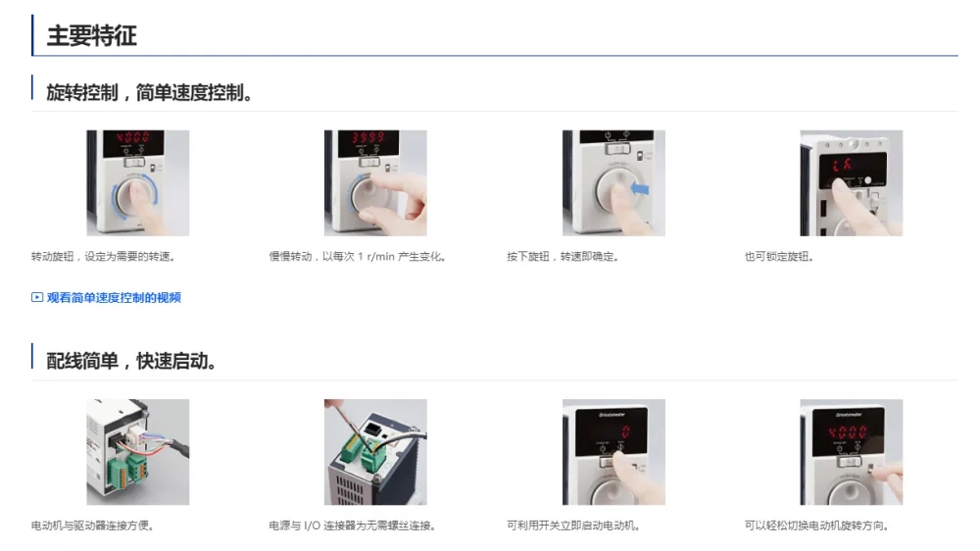This screenshot has height=551, width=980.
Task: Click the caption 电源与 I/O 连接器为无需螺丝连接
Action: point(353,526)
